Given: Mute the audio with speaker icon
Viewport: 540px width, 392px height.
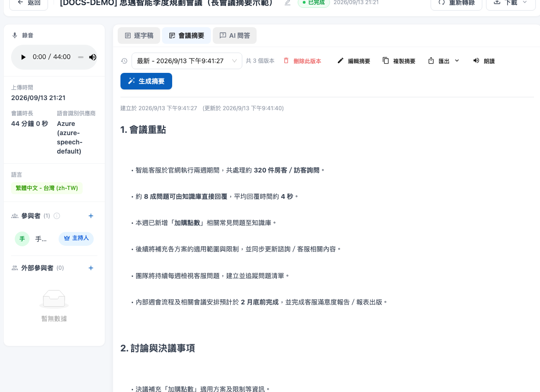Looking at the screenshot, I should coord(93,57).
